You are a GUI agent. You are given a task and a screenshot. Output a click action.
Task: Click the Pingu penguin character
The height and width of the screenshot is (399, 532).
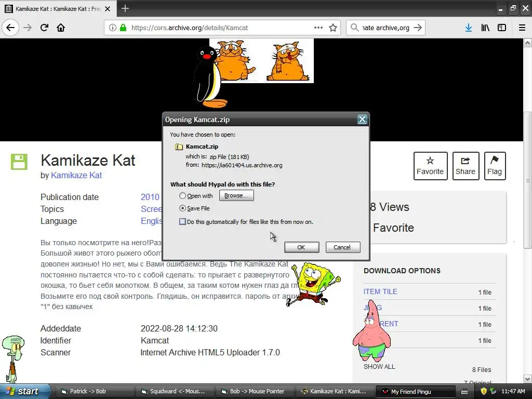tap(208, 76)
